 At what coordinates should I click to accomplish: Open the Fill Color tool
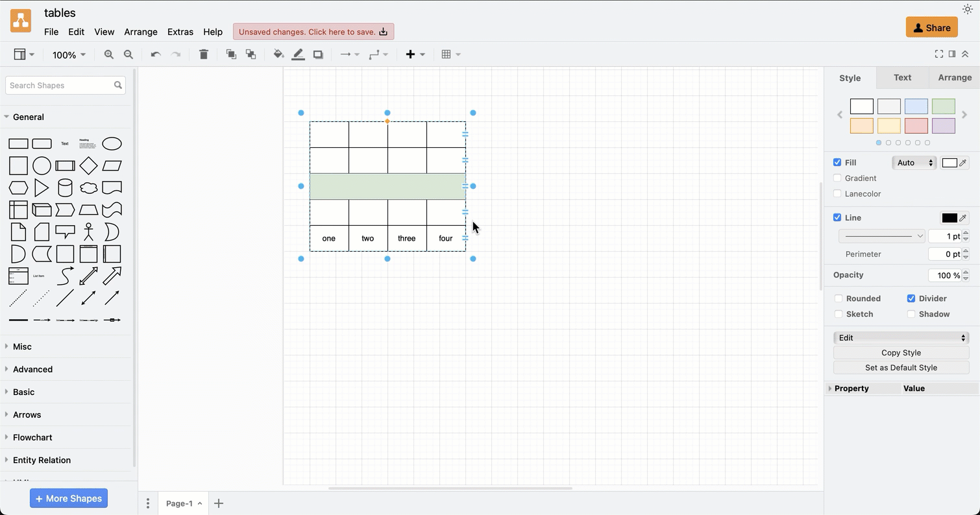(x=278, y=54)
